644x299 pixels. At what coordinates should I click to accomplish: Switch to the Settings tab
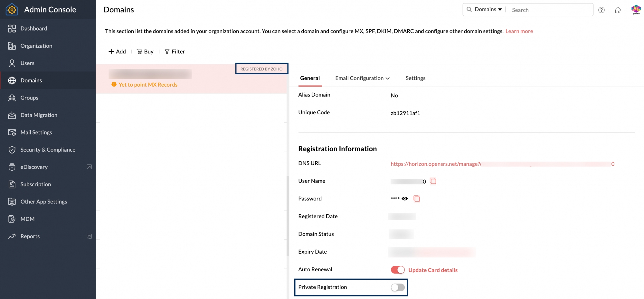(415, 78)
